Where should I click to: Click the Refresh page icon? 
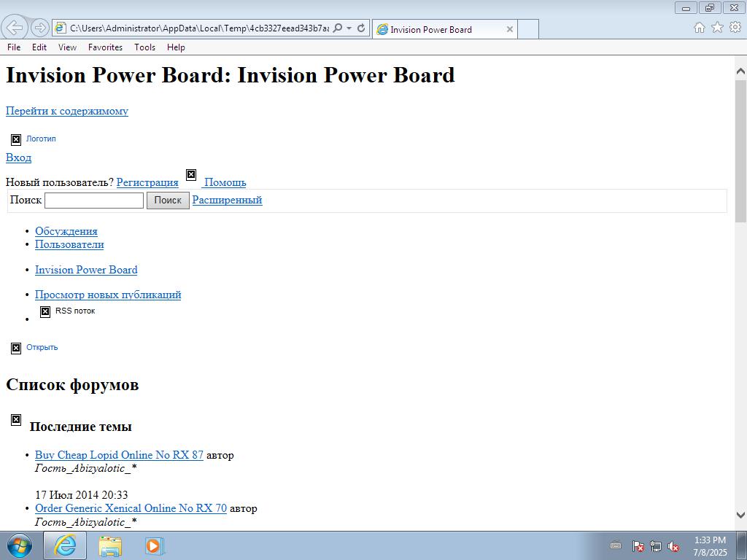tap(361, 28)
